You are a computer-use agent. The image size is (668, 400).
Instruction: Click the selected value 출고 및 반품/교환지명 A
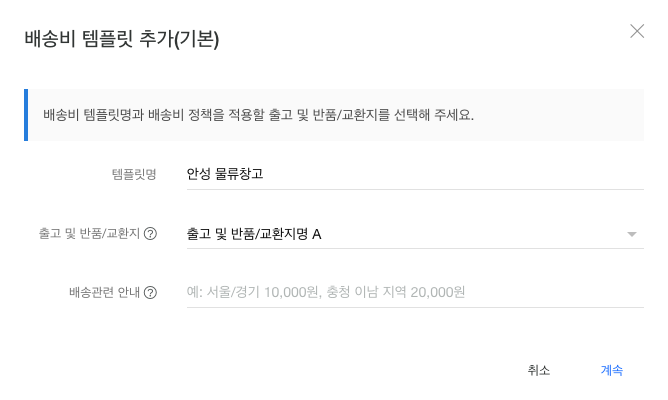click(254, 234)
